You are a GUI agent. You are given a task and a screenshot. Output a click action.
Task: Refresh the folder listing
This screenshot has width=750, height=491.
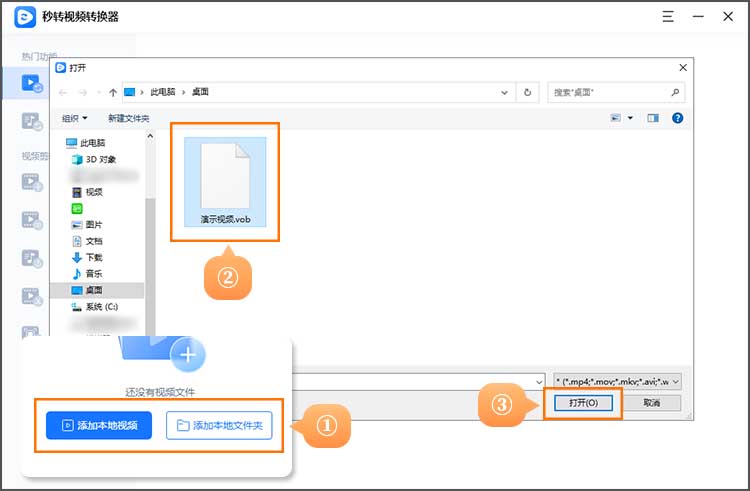click(527, 92)
